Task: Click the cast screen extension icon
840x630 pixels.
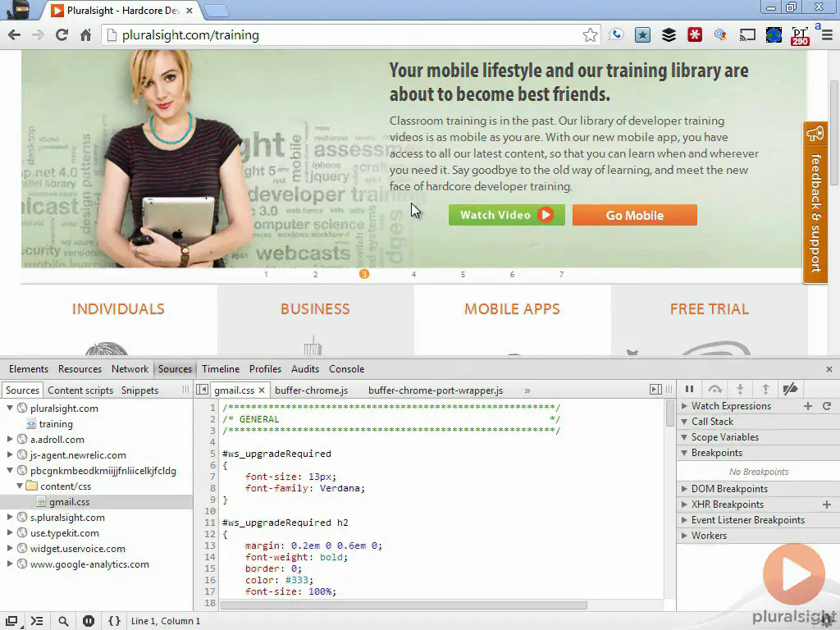Action: pyautogui.click(x=747, y=35)
